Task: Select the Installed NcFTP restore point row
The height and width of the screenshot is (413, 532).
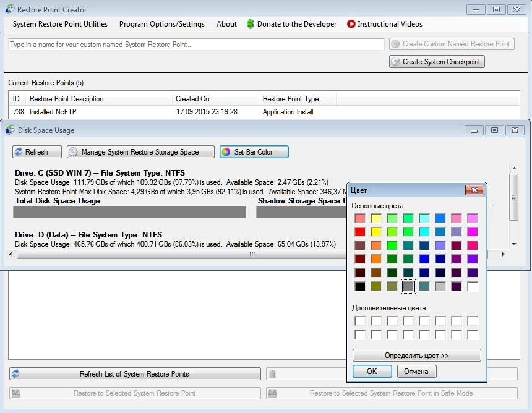Action: pyautogui.click(x=264, y=112)
